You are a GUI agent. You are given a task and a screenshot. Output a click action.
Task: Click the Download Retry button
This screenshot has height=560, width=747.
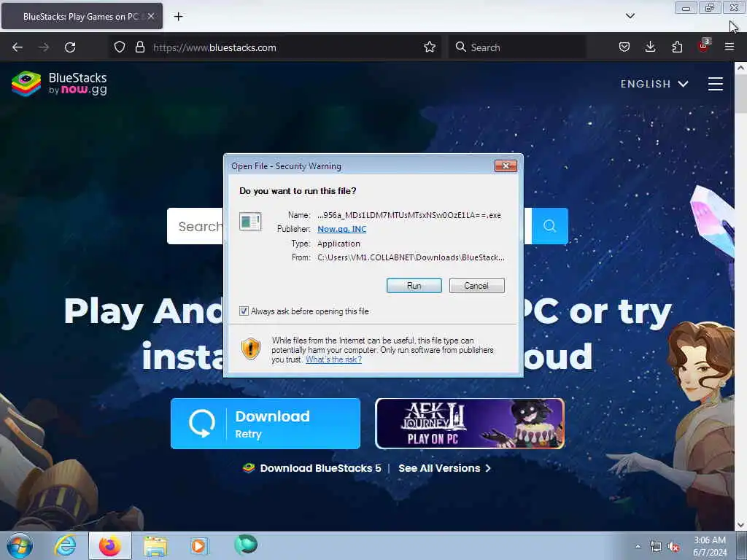[266, 424]
